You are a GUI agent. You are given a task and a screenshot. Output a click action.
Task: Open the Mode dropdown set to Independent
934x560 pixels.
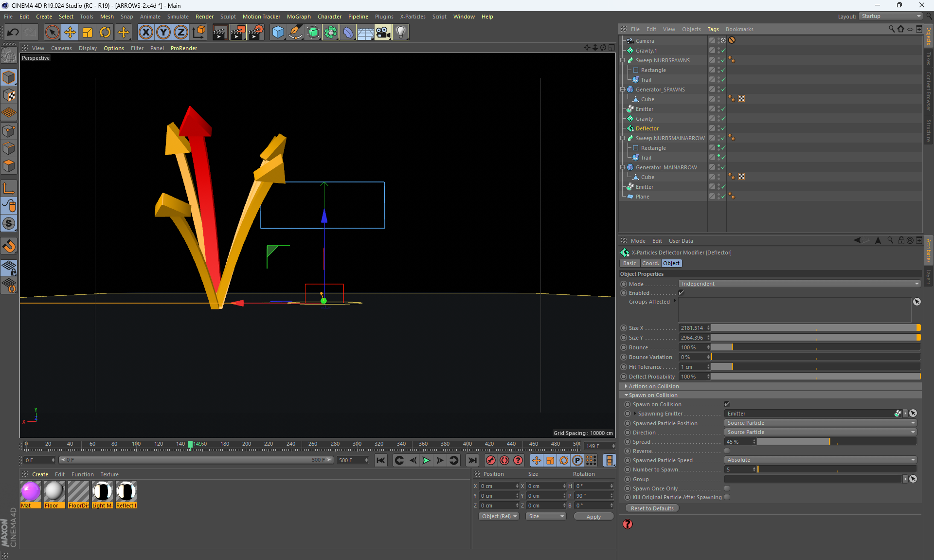pyautogui.click(x=799, y=284)
